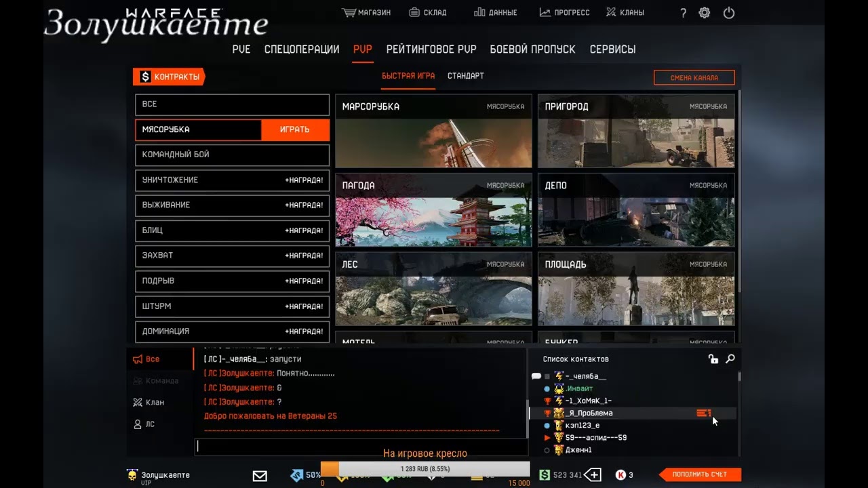Select the Блиц mode
The height and width of the screenshot is (488, 868).
point(233,230)
